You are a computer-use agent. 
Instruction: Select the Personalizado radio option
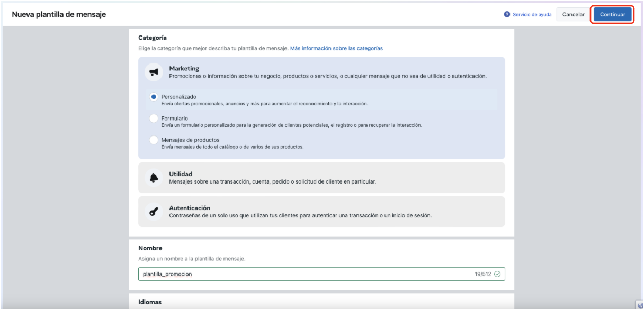click(154, 97)
